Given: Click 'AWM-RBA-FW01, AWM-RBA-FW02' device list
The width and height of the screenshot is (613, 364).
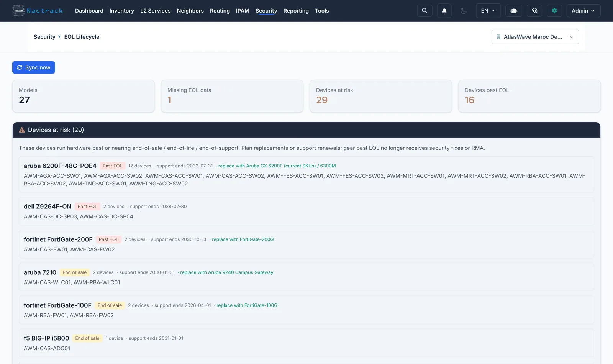Looking at the screenshot, I should [69, 315].
